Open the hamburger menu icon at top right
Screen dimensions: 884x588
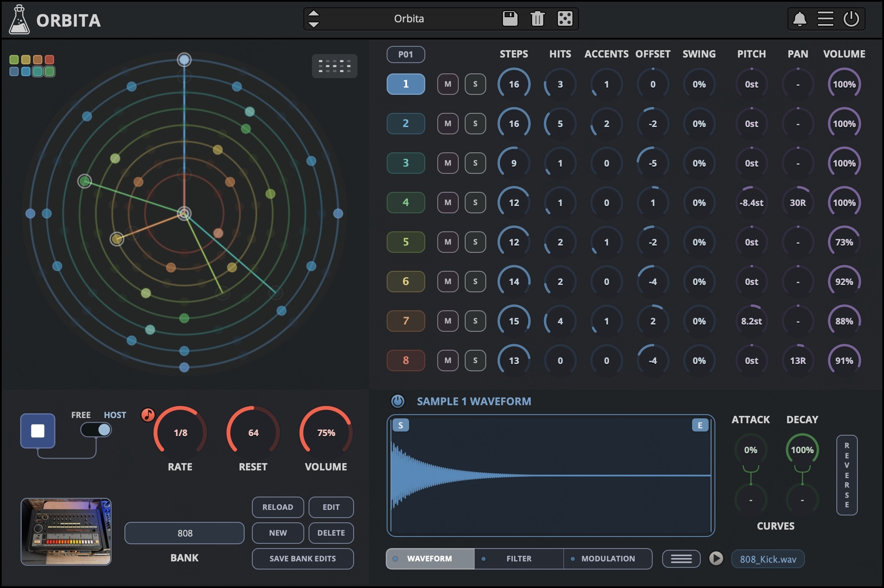[x=825, y=19]
